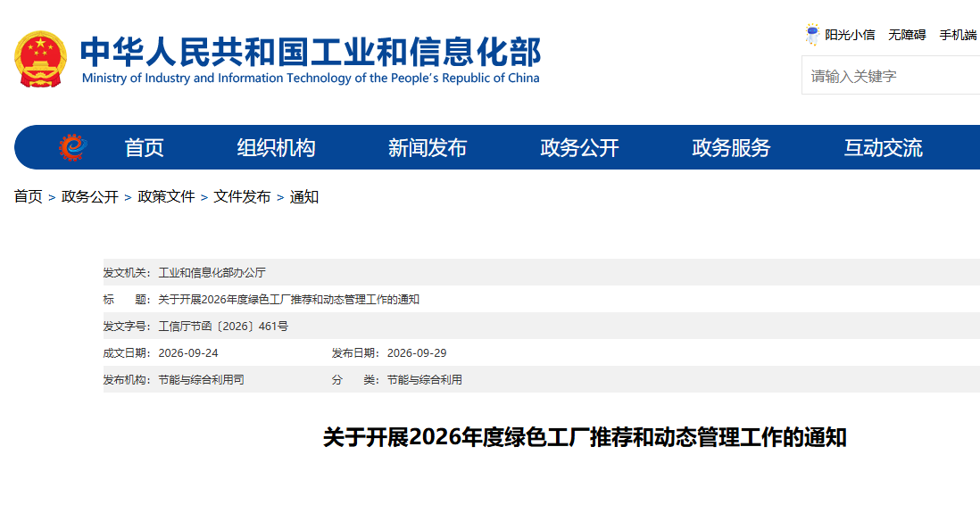Viewport: 980px width, 513px height.
Task: Click 工业和信息化部办公厅 issuing authority text
Action: 212,272
